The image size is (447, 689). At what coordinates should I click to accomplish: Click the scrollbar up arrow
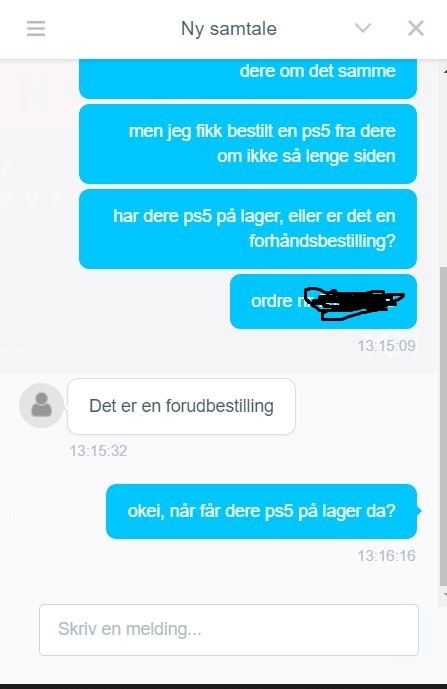click(x=444, y=71)
